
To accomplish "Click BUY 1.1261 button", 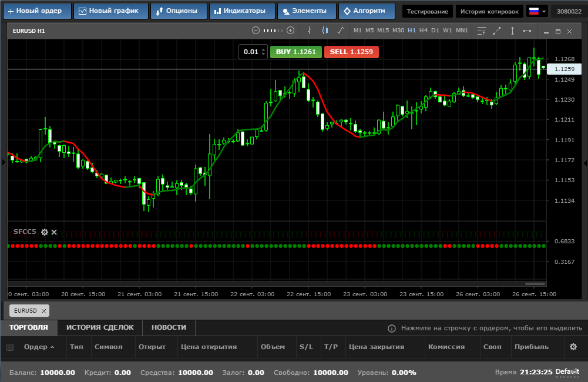I will coord(296,52).
